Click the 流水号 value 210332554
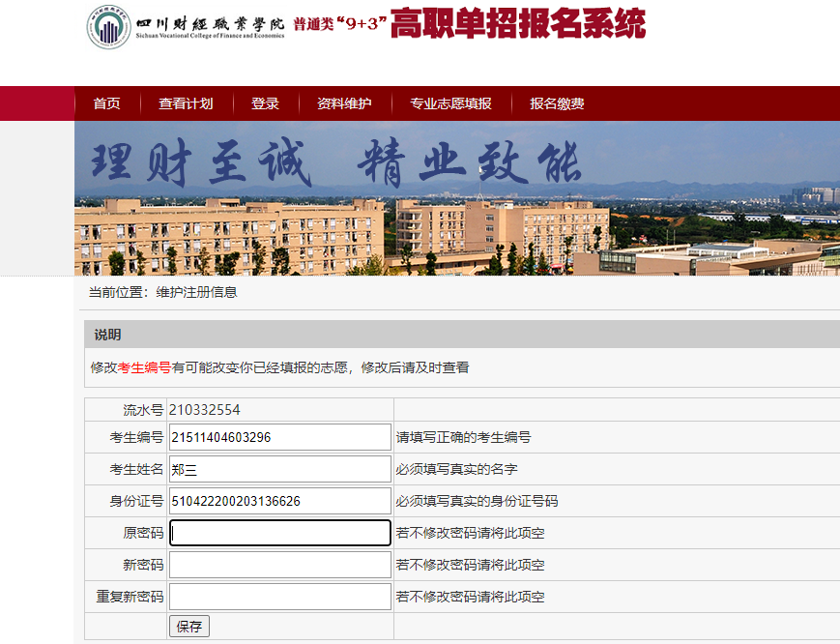This screenshot has height=644, width=840. (x=204, y=410)
